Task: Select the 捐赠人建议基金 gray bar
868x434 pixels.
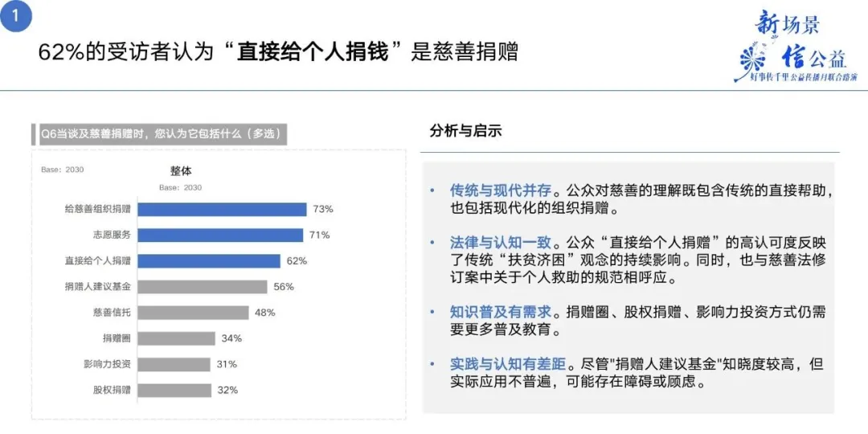Action: pos(203,287)
